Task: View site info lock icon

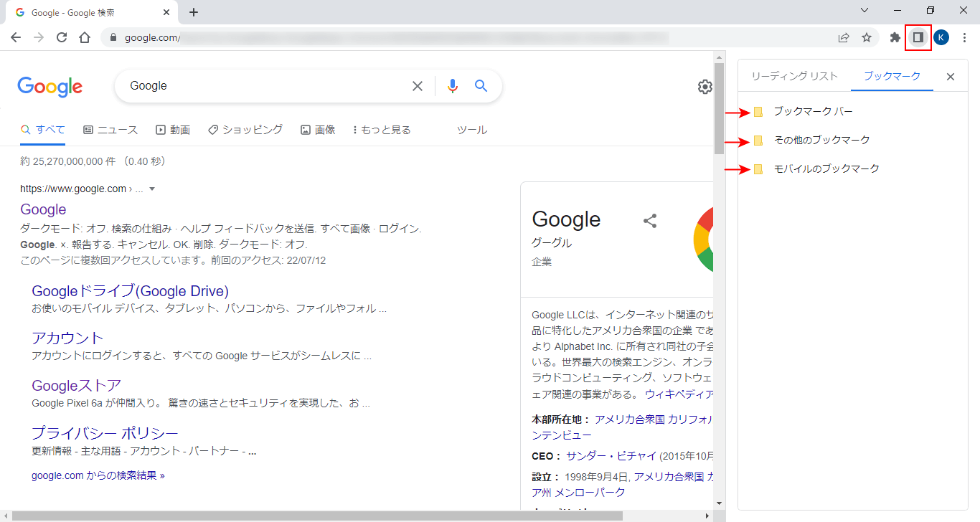Action: pos(113,37)
